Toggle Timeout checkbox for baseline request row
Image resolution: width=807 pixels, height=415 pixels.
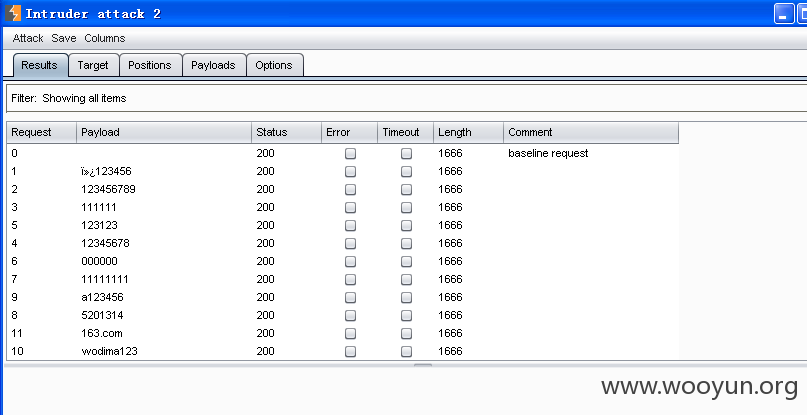[407, 153]
